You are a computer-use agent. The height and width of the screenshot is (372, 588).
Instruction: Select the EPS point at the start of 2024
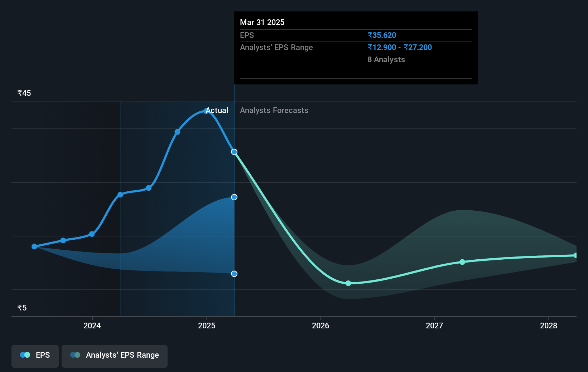pyautogui.click(x=92, y=234)
